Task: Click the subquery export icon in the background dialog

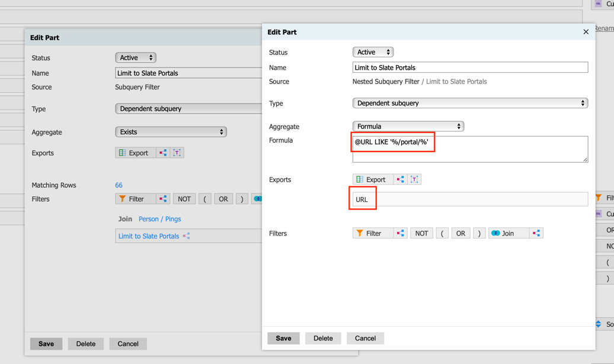Action: tap(163, 153)
